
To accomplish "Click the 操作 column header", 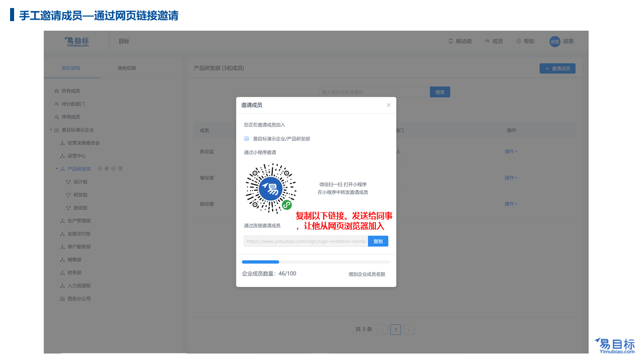I will 512,130.
